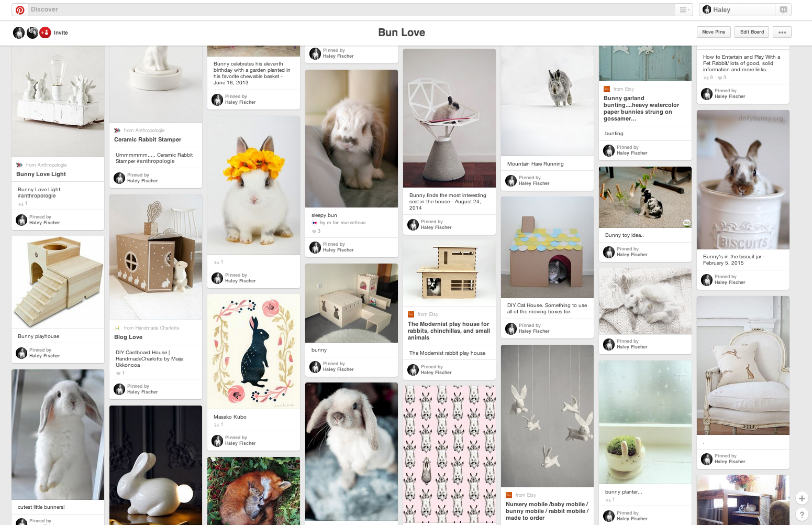The width and height of the screenshot is (812, 525).
Task: Open the notifications speech bubble icon
Action: tap(783, 10)
